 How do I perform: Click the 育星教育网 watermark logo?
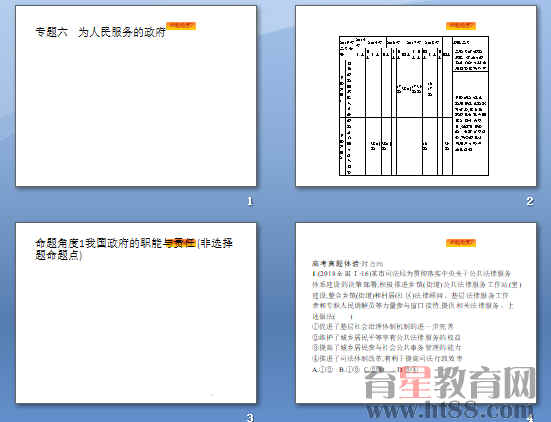pyautogui.click(x=450, y=384)
